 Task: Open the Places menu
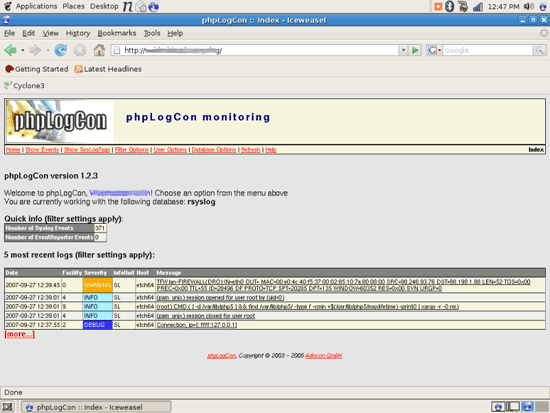click(73, 6)
